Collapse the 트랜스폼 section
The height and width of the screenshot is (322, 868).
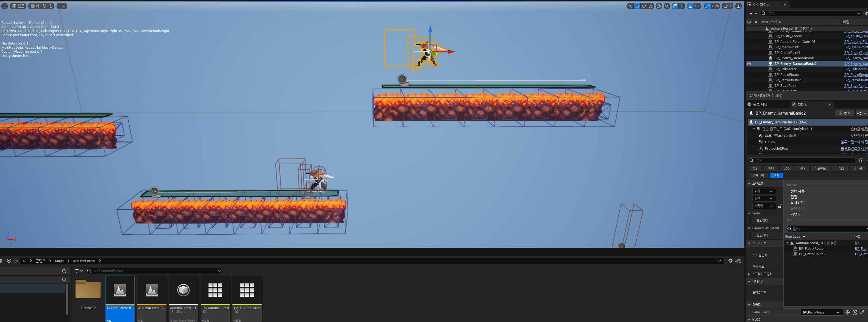[749, 184]
